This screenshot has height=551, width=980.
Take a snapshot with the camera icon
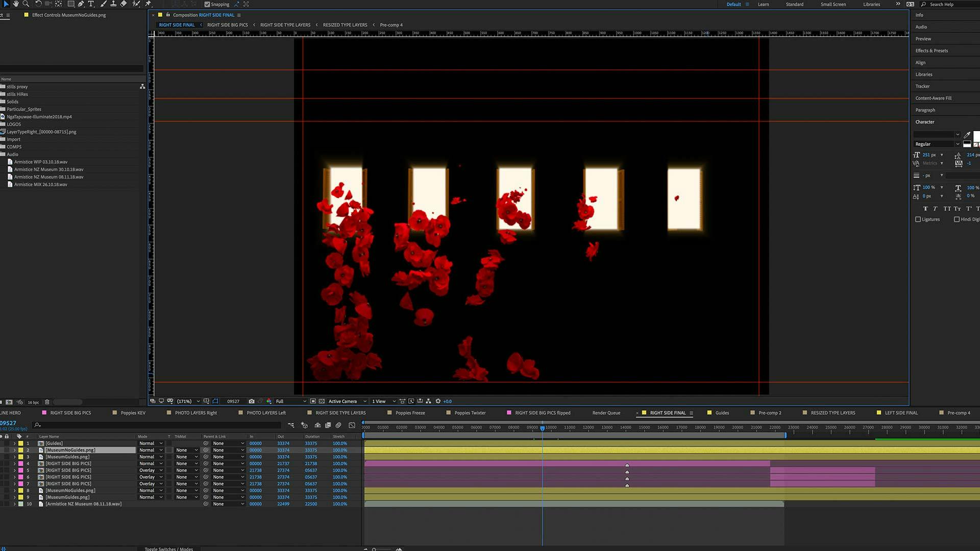pos(252,402)
